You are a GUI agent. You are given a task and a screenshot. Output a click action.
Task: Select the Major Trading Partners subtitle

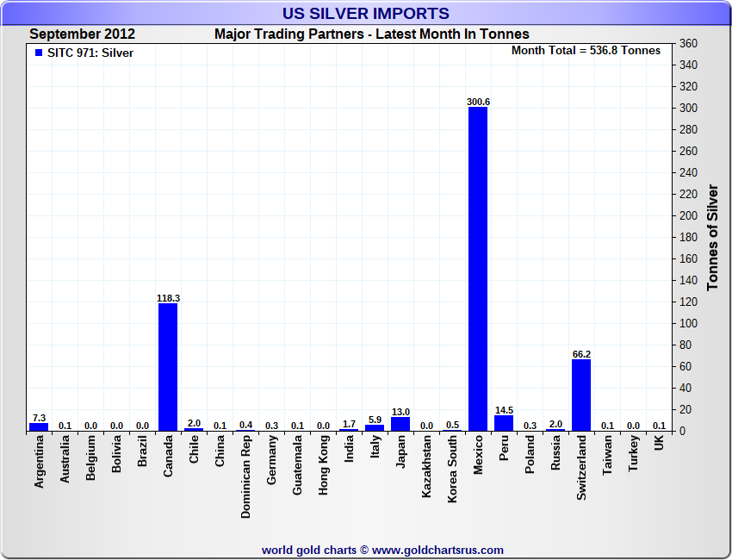[371, 34]
